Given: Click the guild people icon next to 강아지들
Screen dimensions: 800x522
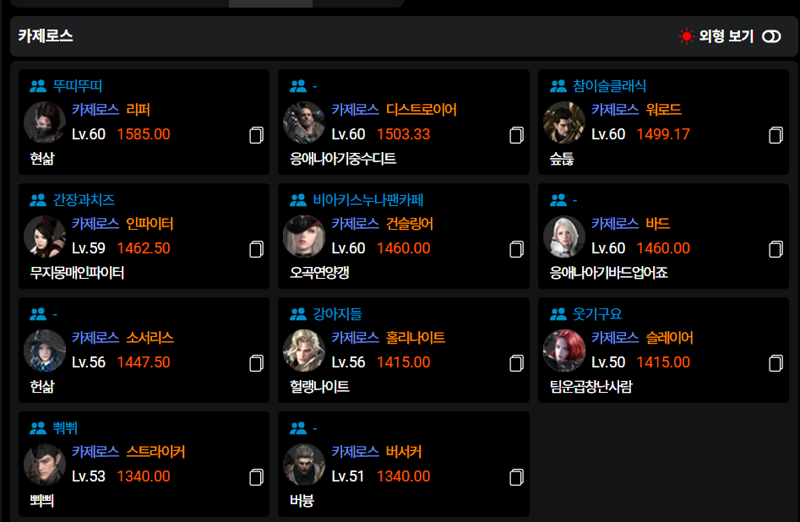Looking at the screenshot, I should [298, 314].
